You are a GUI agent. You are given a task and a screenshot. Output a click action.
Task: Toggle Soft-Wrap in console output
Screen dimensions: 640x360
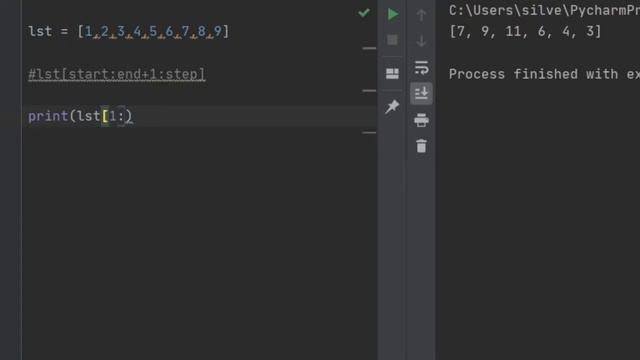(421, 68)
